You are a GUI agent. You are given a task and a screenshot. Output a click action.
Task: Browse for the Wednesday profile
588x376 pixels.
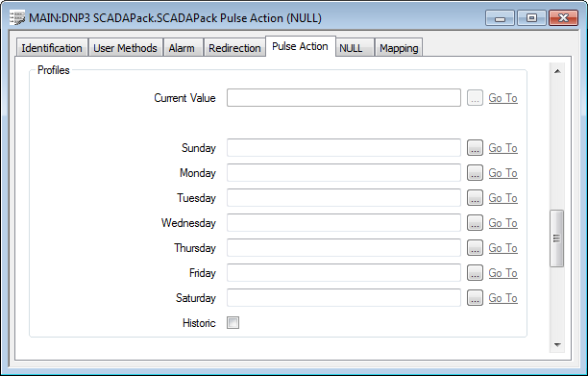click(475, 223)
